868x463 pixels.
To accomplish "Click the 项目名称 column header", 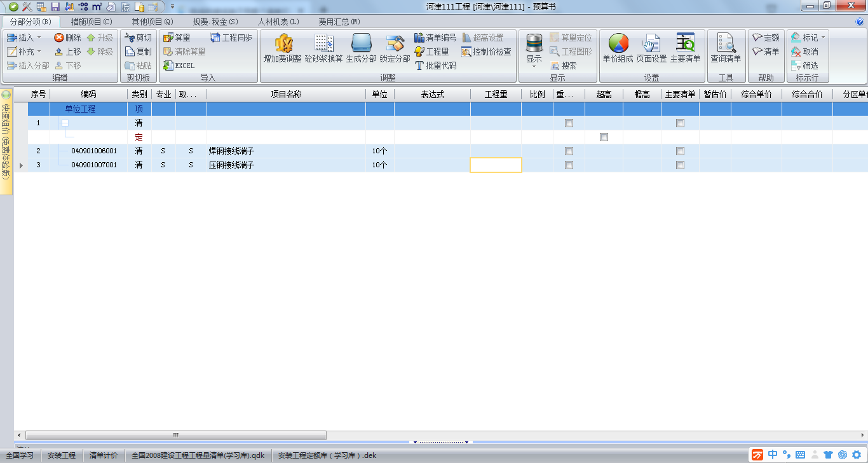I will point(286,94).
